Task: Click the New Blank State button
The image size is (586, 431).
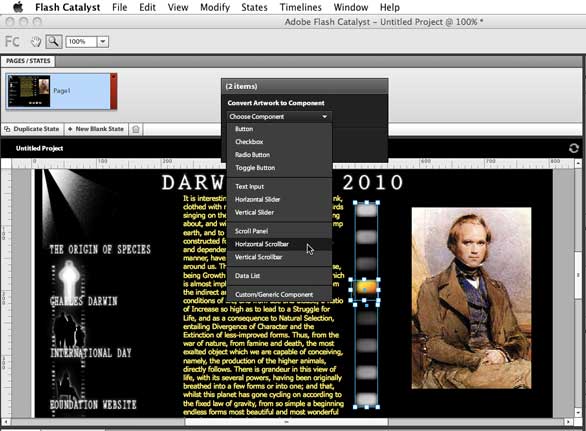Action: pyautogui.click(x=96, y=129)
